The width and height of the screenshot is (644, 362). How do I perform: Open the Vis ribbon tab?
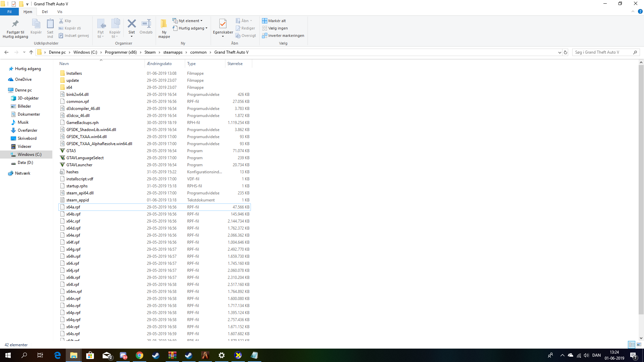pyautogui.click(x=60, y=12)
